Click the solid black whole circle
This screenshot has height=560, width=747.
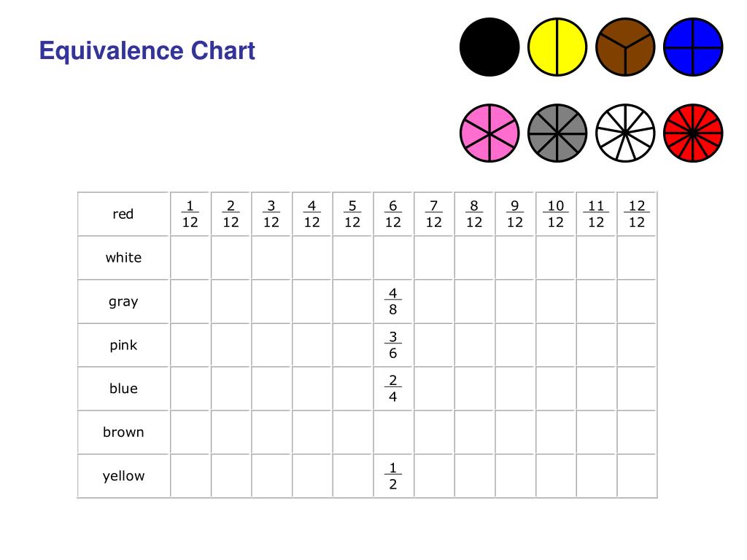pos(489,47)
